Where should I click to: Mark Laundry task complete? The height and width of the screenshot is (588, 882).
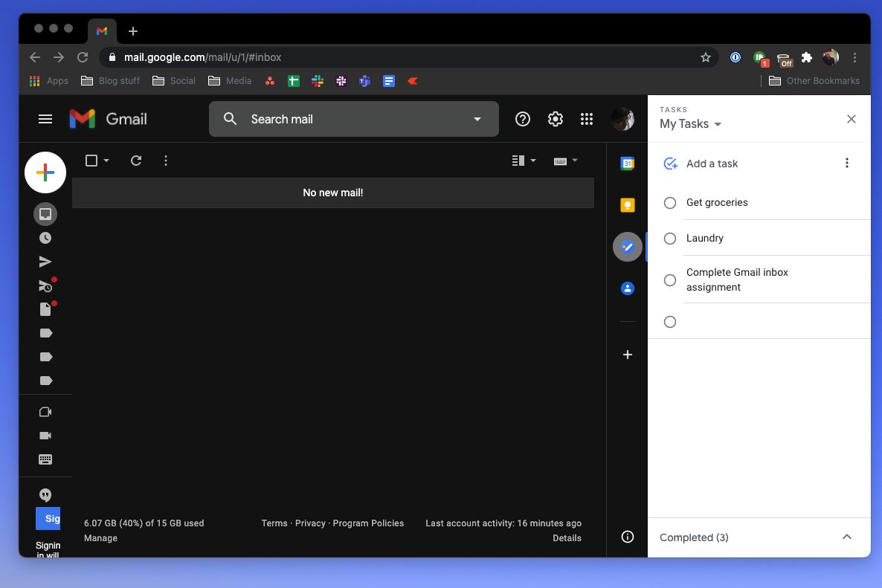pyautogui.click(x=669, y=239)
